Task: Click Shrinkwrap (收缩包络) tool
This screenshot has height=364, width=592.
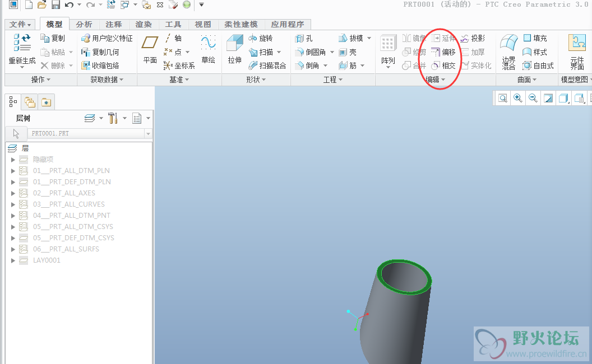Action: (x=100, y=66)
